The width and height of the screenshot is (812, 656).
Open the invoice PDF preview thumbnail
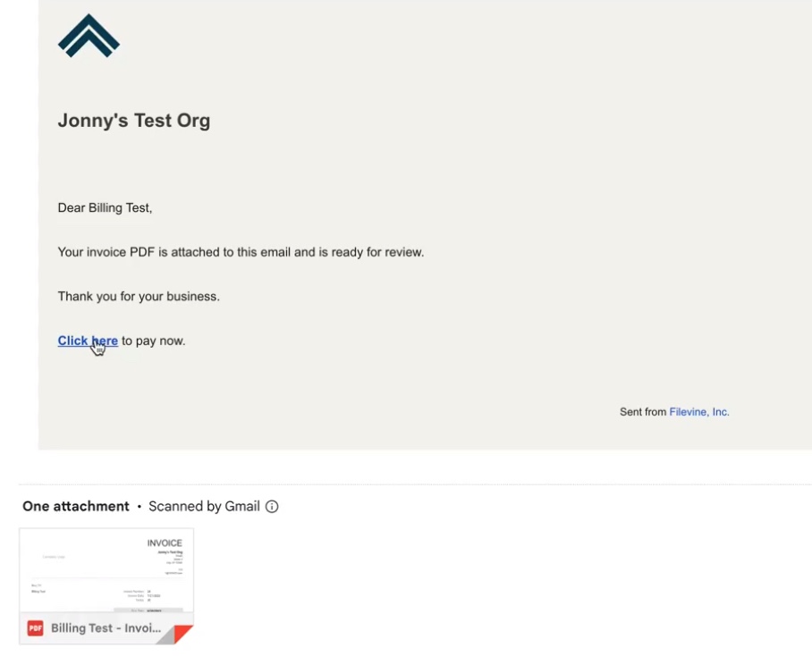pos(106,570)
